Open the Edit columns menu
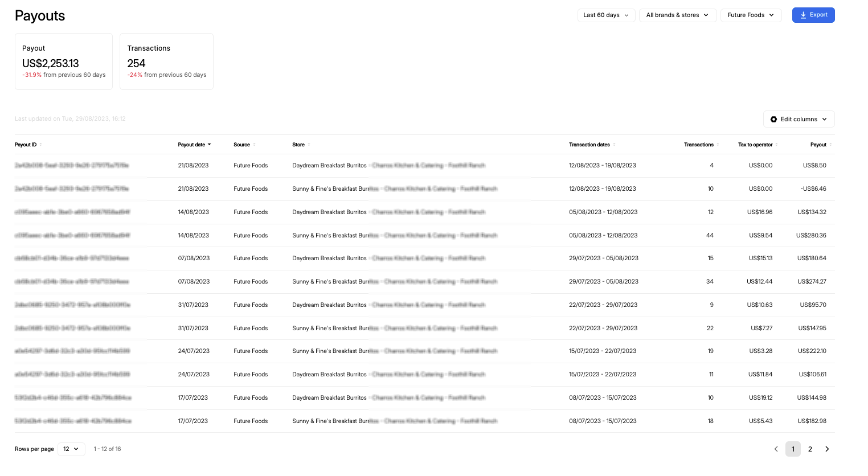 (x=799, y=119)
